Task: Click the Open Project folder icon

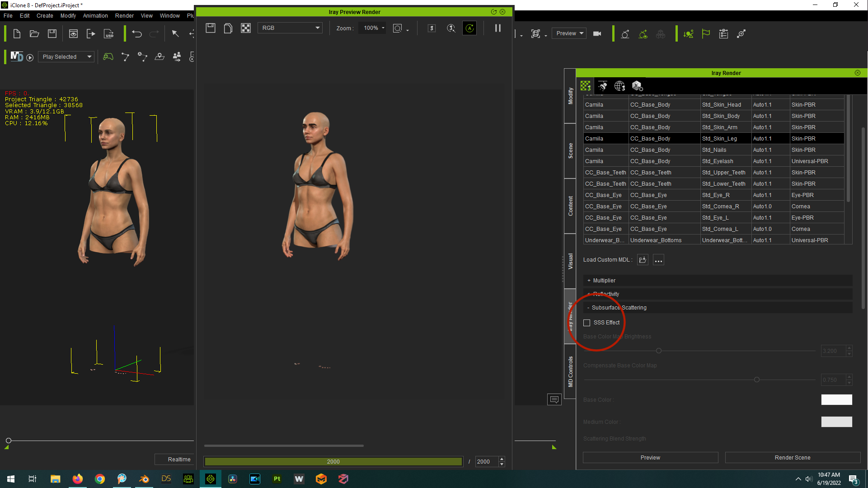Action: pyautogui.click(x=34, y=34)
